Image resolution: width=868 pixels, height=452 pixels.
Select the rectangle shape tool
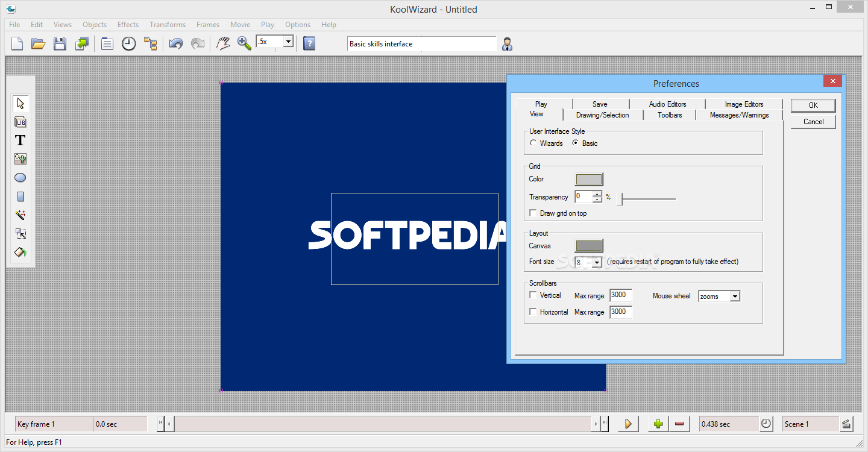tap(20, 196)
